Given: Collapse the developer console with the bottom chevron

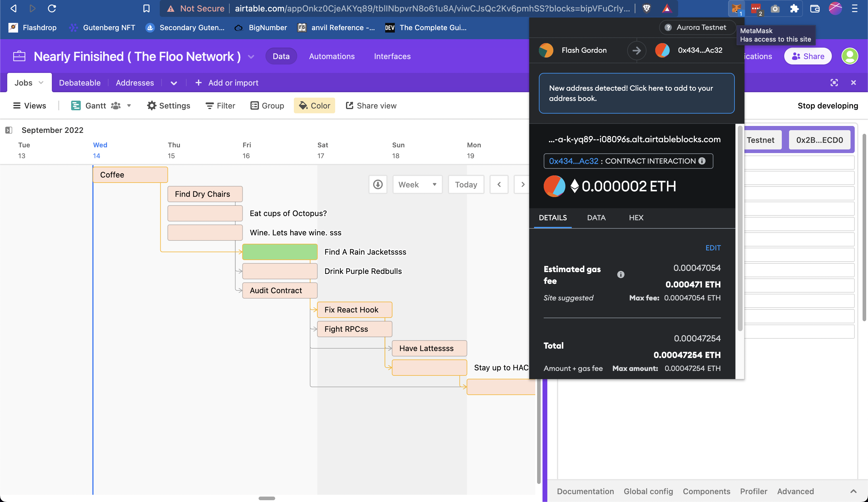Looking at the screenshot, I should tap(853, 492).
